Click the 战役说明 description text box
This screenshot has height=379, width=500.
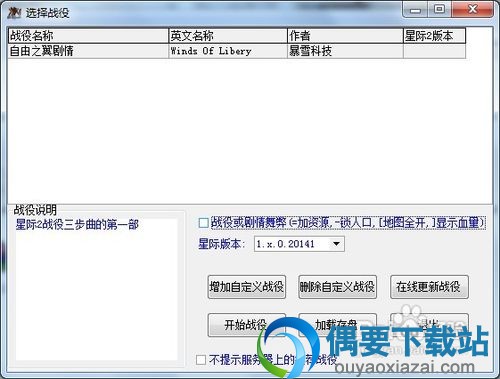tap(96, 289)
